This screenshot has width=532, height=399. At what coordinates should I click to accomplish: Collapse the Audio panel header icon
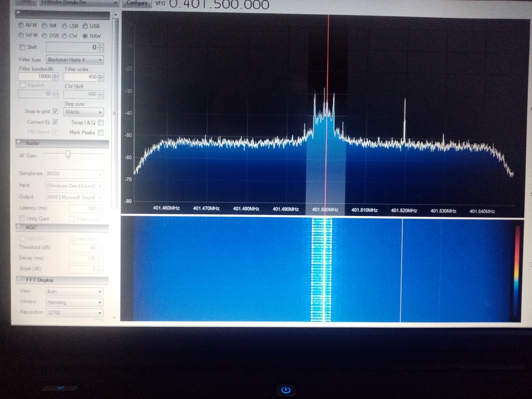pos(18,142)
